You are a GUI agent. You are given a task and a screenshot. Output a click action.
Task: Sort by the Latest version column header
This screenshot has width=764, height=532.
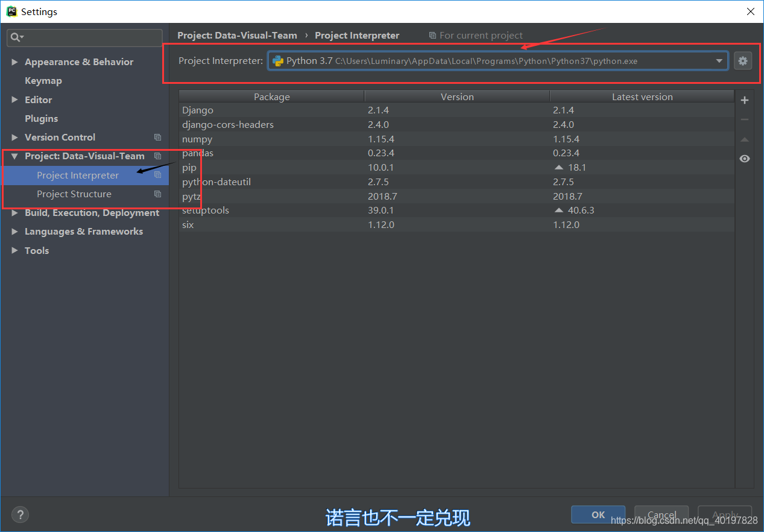coord(642,97)
